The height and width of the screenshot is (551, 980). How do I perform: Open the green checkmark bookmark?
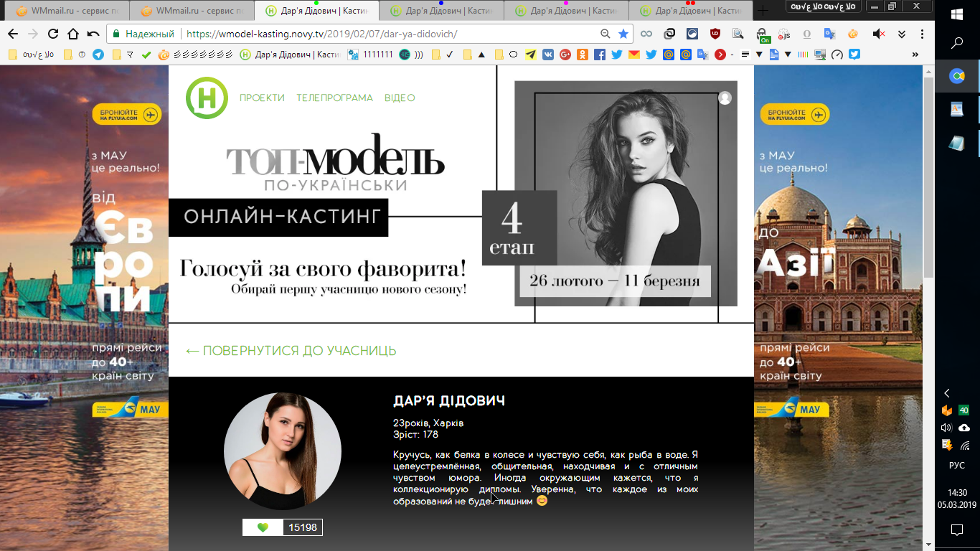[146, 55]
